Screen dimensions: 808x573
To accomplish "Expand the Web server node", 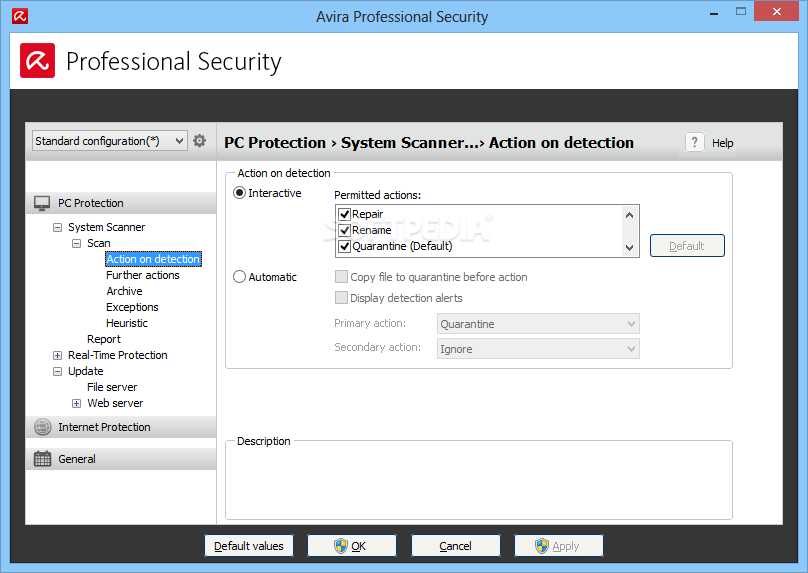I will click(x=76, y=403).
